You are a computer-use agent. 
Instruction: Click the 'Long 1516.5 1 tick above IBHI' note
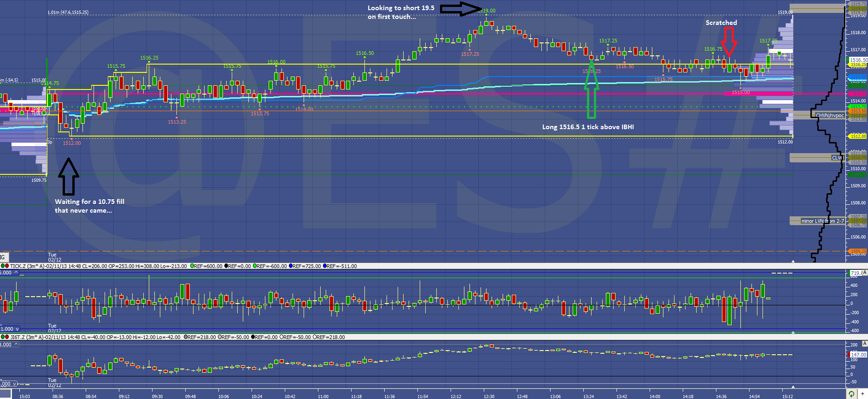[588, 127]
